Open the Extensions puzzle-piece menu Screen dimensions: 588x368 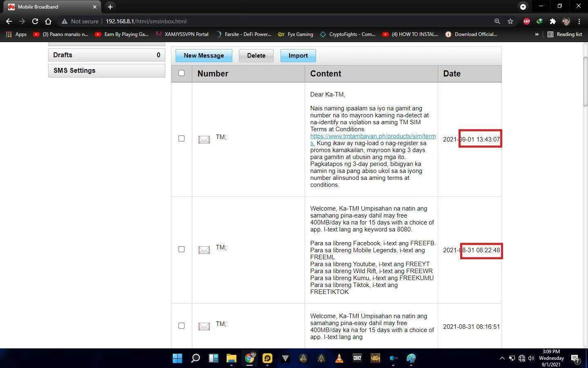point(553,21)
